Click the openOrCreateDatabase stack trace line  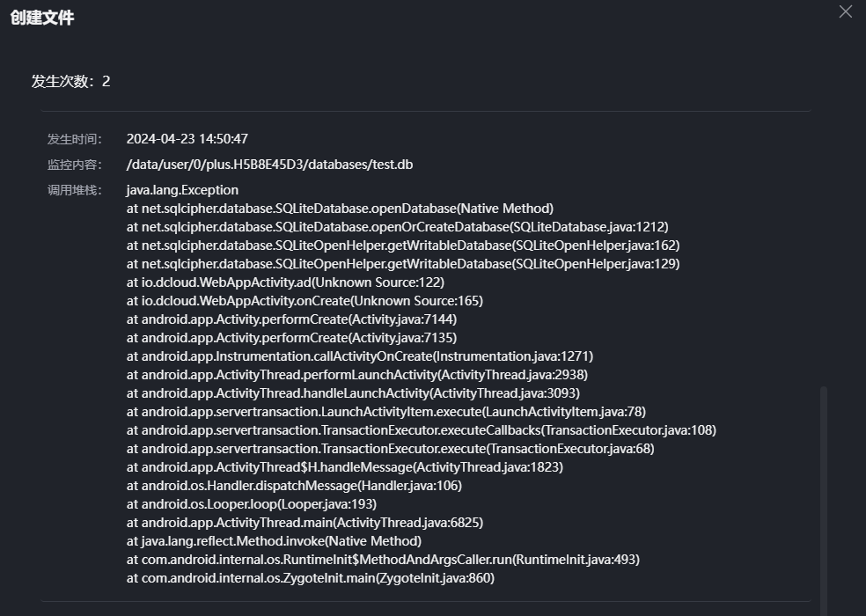click(x=397, y=227)
